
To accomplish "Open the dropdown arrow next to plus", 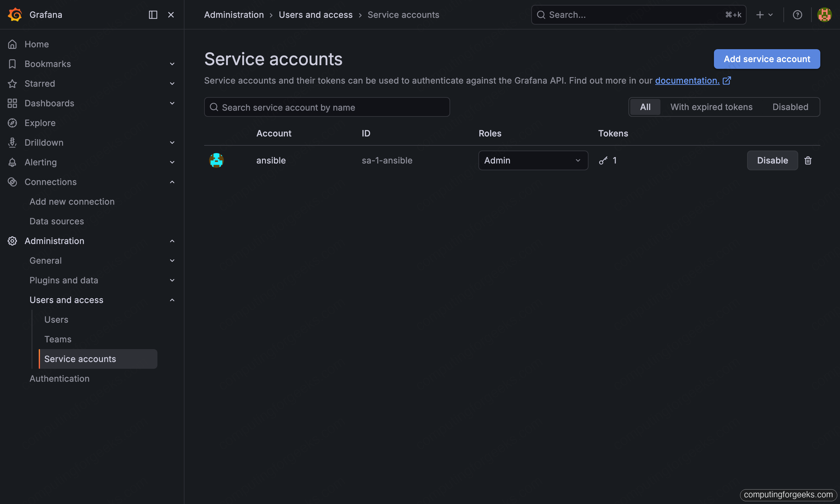I will [771, 15].
